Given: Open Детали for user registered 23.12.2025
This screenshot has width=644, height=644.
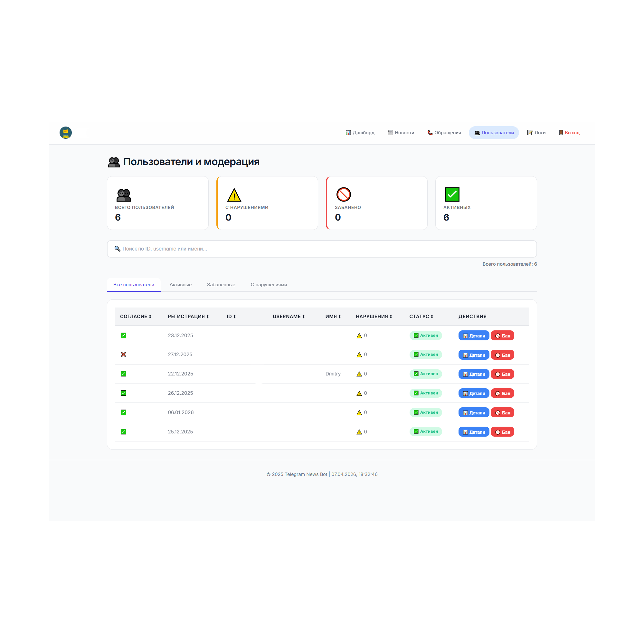Looking at the screenshot, I should [474, 336].
